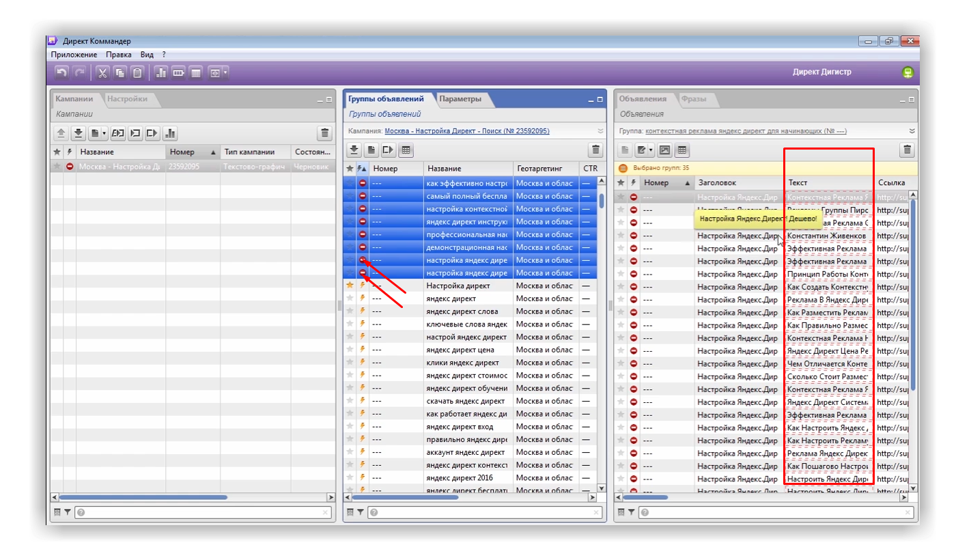The height and width of the screenshot is (560, 956).
Task: Click the upload campaigns arrow icon
Action: [61, 133]
